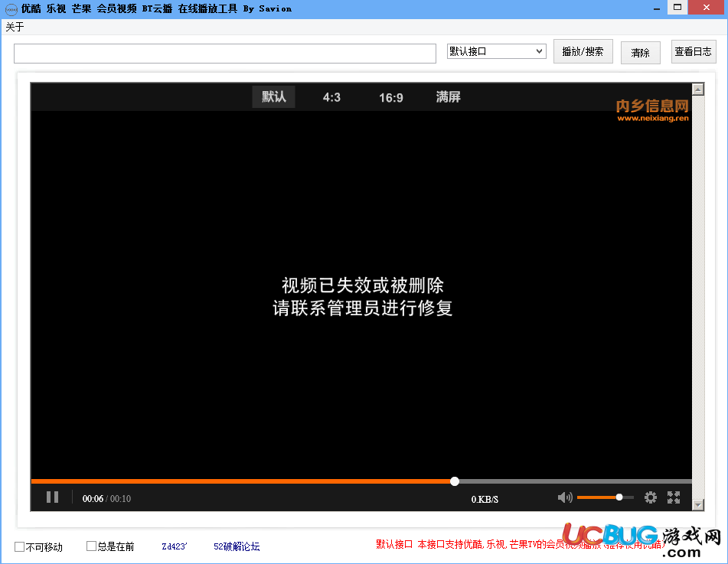This screenshot has width=728, height=564.
Task: Tick the 不可移动 checkbox
Action: [19, 547]
